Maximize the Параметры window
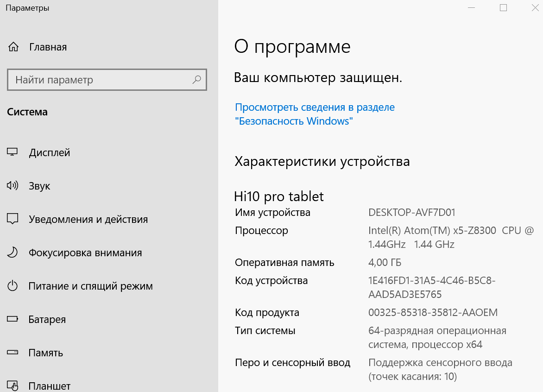 point(503,8)
